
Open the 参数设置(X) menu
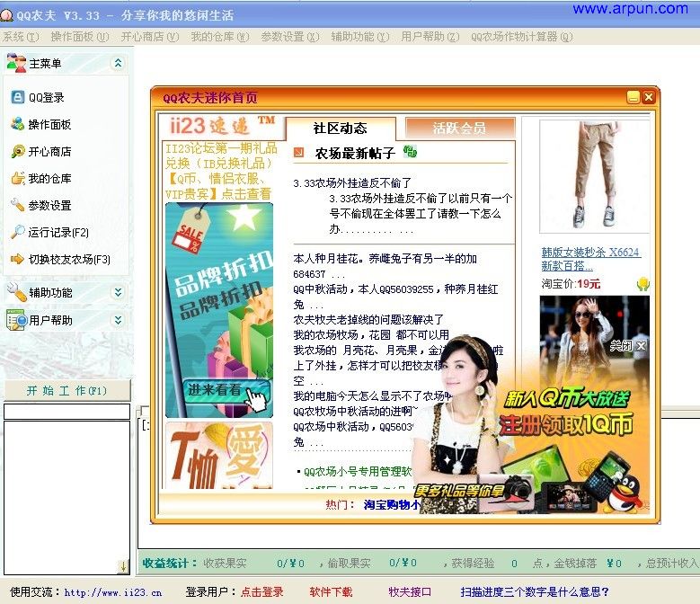[290, 37]
